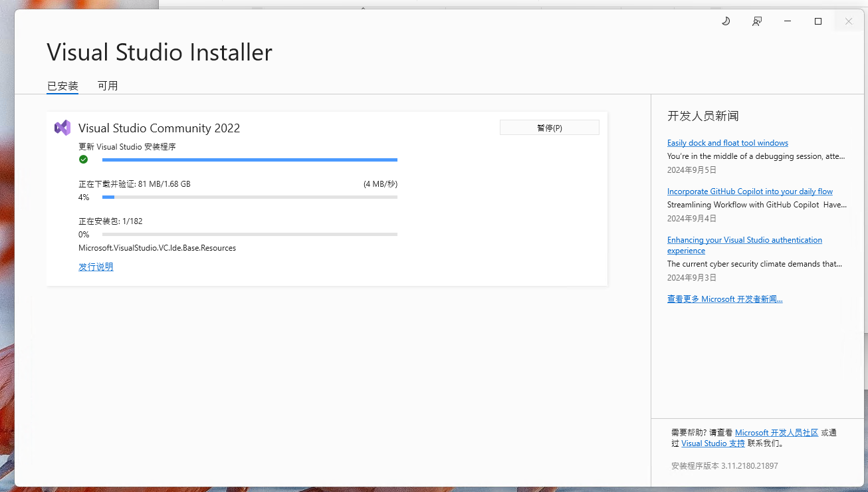Switch to the 已安装 tab
This screenshot has width=868, height=492.
62,86
